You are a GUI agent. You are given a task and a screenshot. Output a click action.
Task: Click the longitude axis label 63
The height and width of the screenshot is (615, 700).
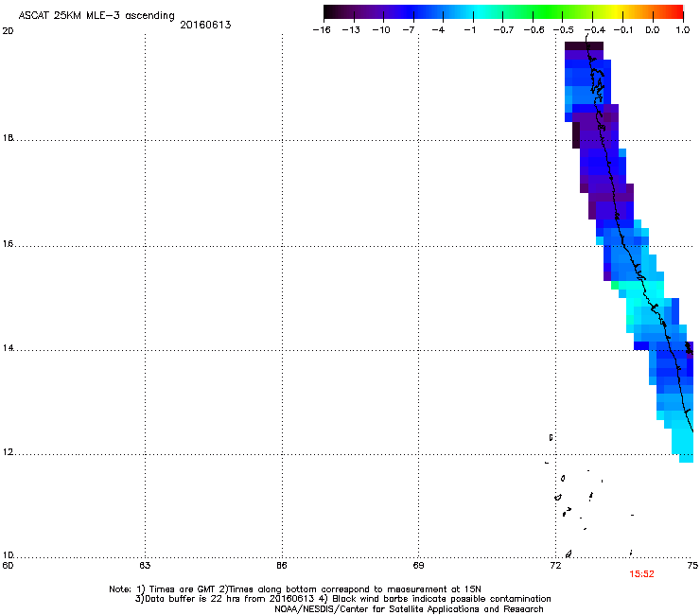145,566
